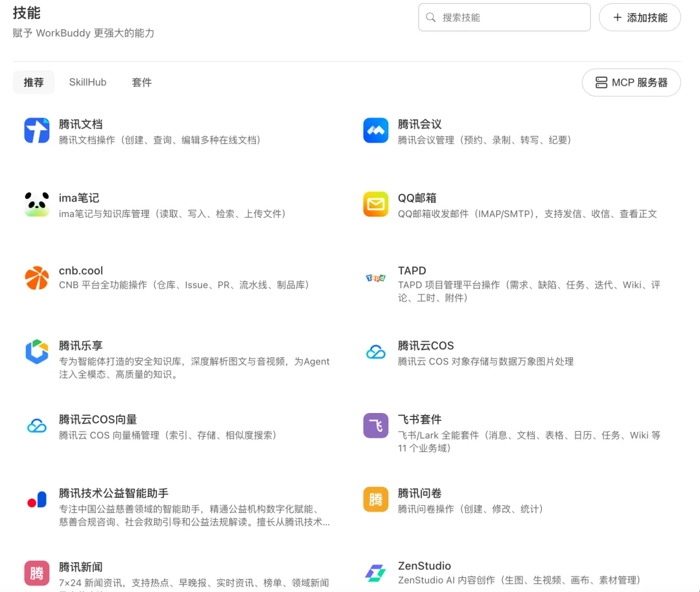The height and width of the screenshot is (592, 700).
Task: Click the 腾讯文档 skill icon
Action: coord(36,130)
